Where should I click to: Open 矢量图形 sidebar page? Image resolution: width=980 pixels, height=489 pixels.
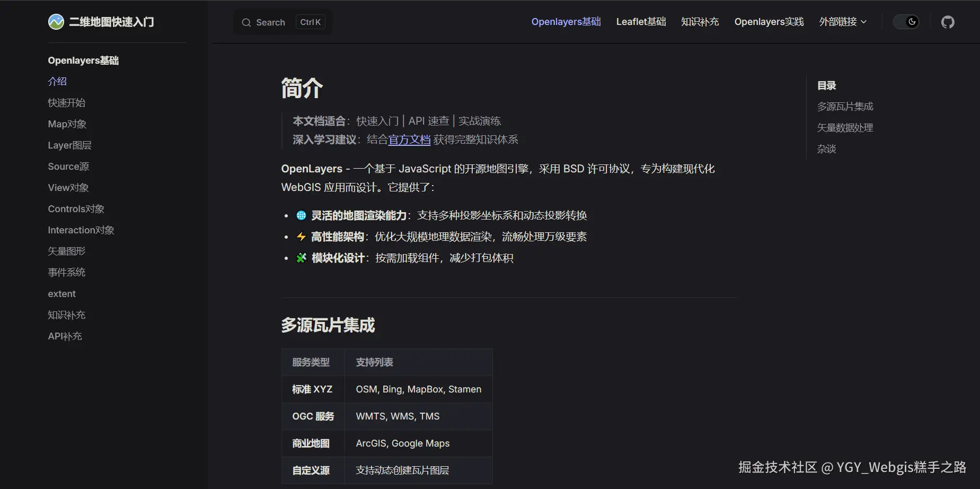[x=67, y=251]
